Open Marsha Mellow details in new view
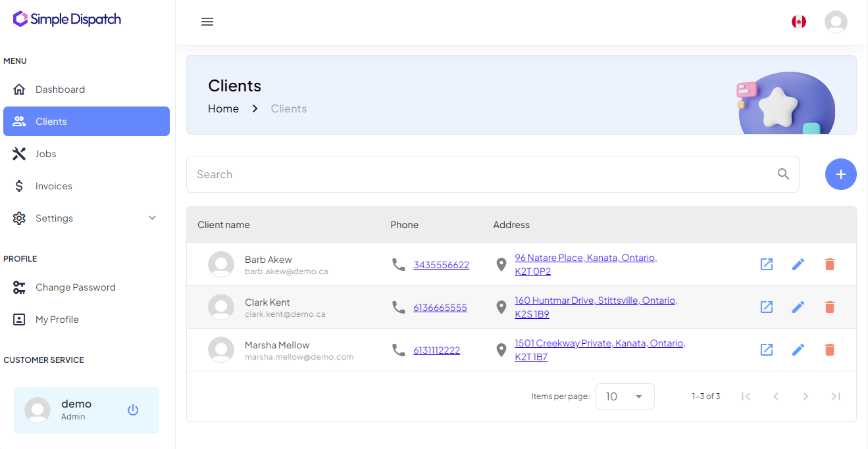 click(766, 350)
